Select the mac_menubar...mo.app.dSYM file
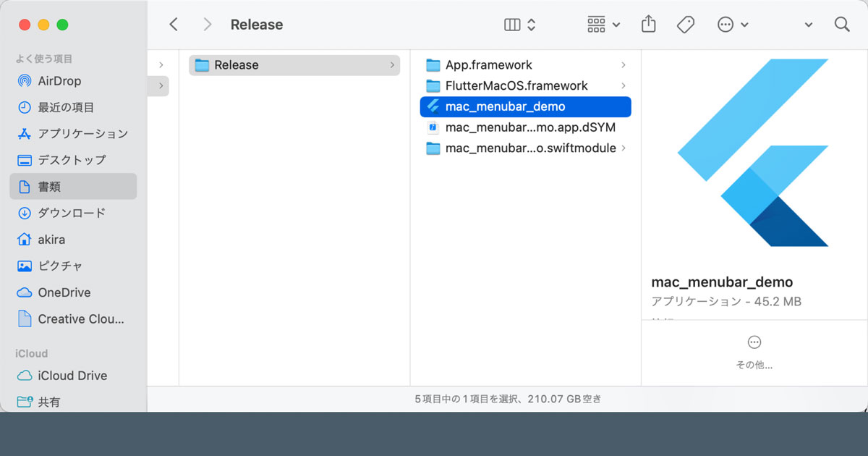This screenshot has width=868, height=456. pos(526,127)
